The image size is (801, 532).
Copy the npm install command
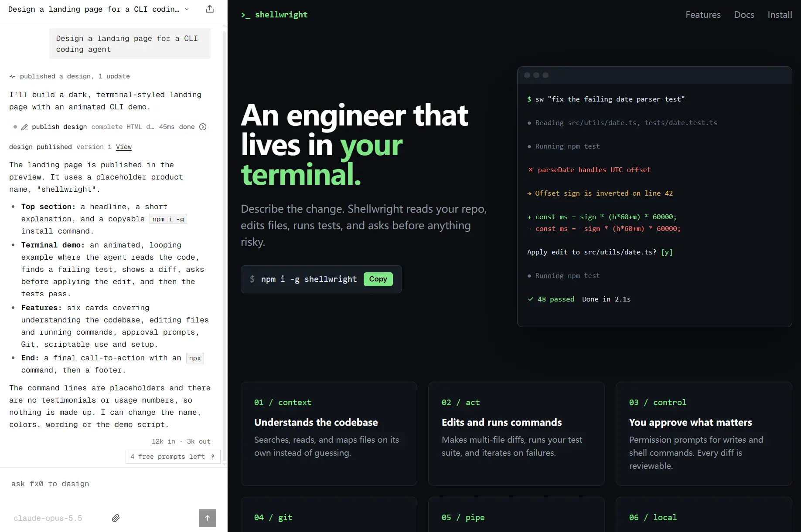378,279
